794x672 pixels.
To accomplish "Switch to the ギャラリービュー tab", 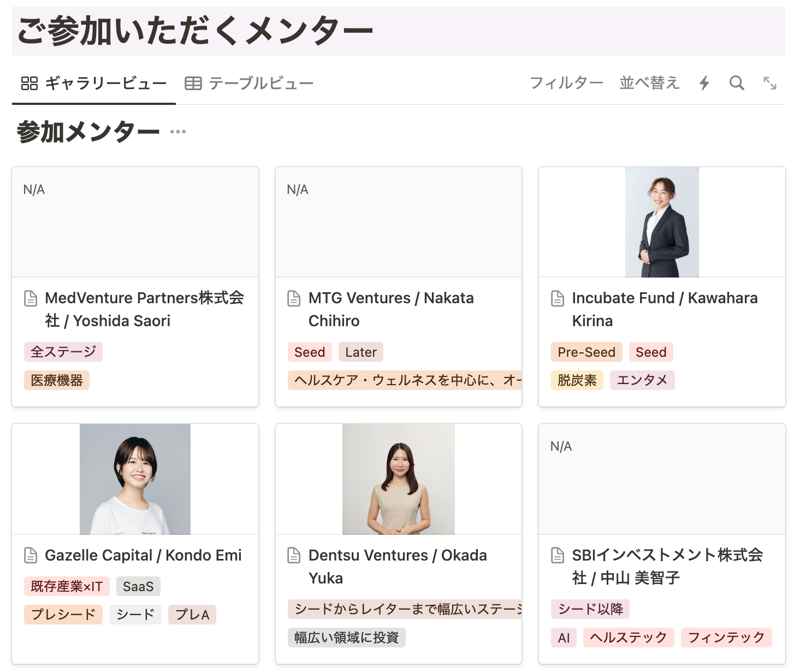I will coord(94,83).
